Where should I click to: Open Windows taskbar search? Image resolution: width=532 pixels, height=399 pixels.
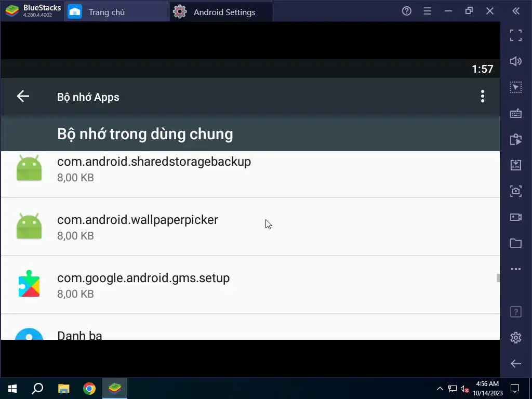point(37,389)
